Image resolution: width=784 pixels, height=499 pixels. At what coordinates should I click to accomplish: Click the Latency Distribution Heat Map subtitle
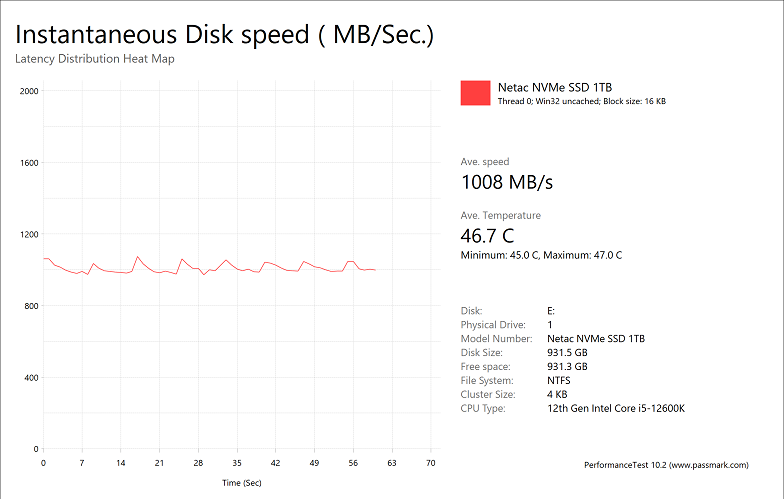tap(95, 58)
